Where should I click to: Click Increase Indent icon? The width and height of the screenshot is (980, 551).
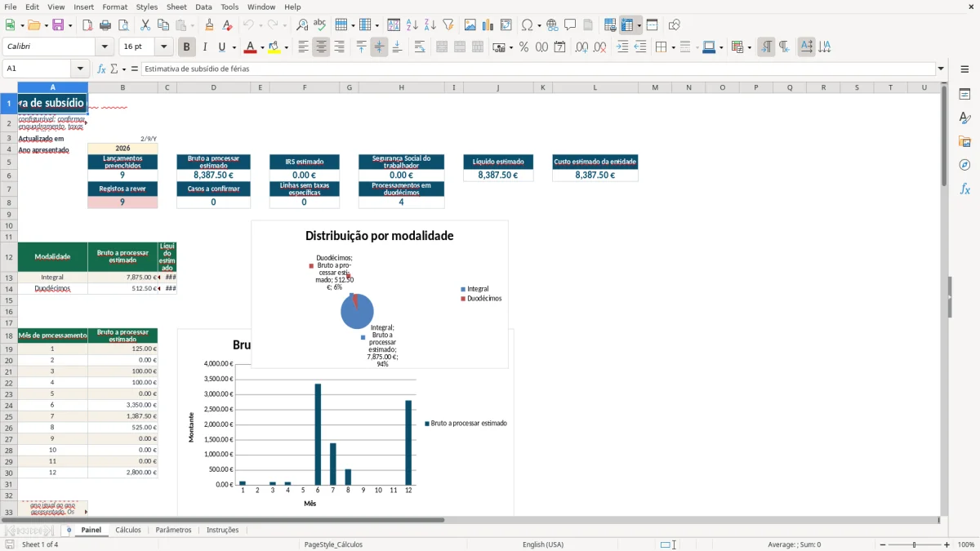[622, 47]
